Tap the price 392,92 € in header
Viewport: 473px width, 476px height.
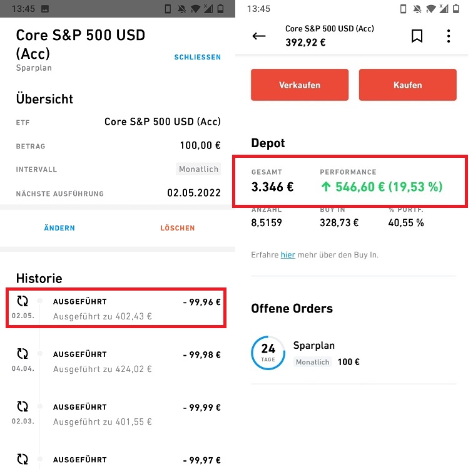[x=305, y=42]
